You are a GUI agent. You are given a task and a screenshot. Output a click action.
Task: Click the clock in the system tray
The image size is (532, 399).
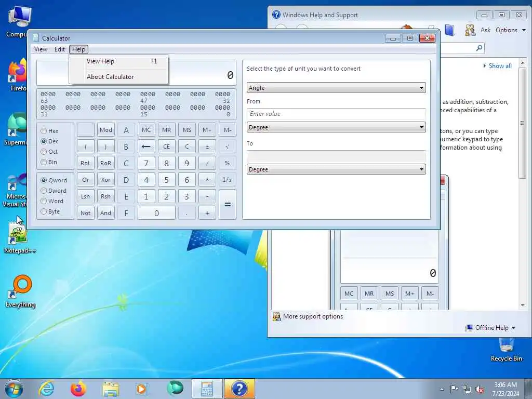point(506,389)
